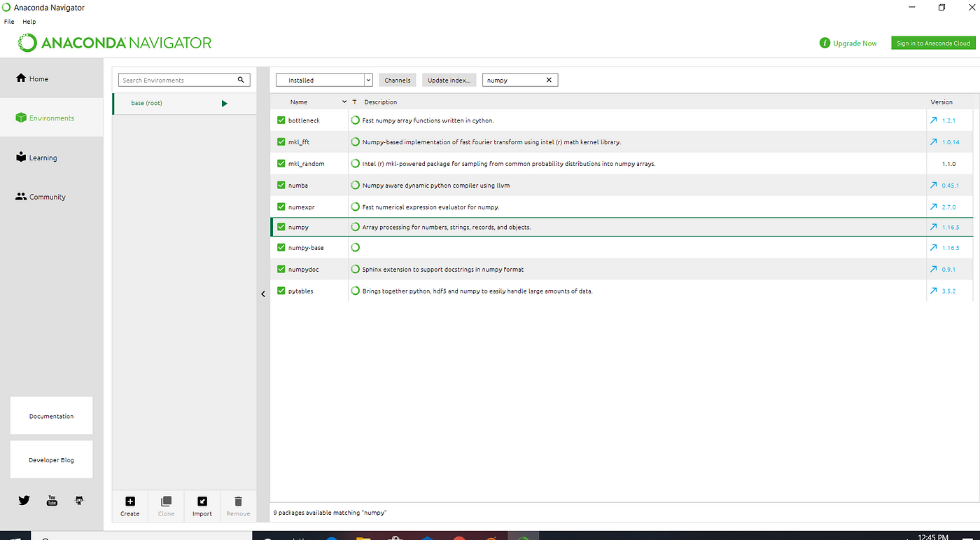Click the upgrade arrow for bottleneck version
The height and width of the screenshot is (540, 980).
(934, 120)
